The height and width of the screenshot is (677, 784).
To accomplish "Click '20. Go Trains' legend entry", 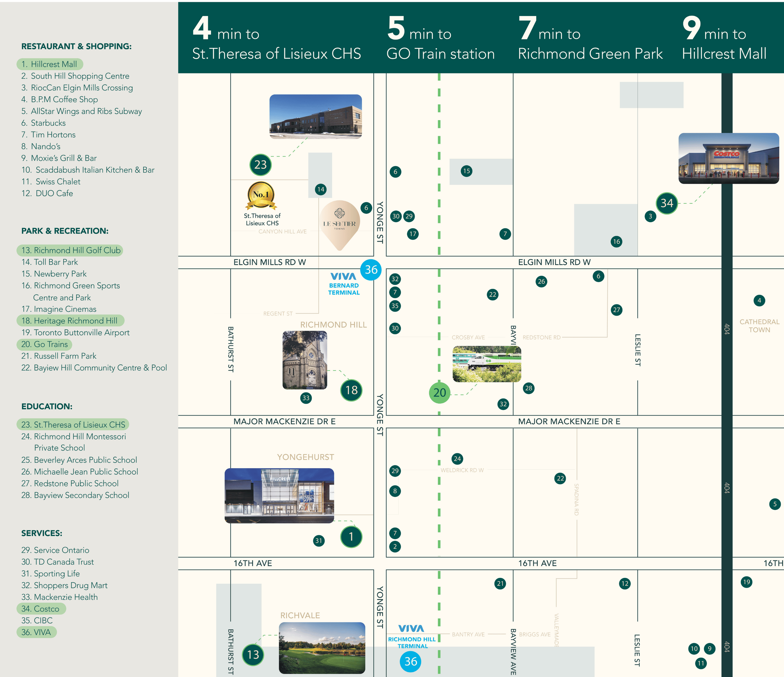I will (45, 344).
